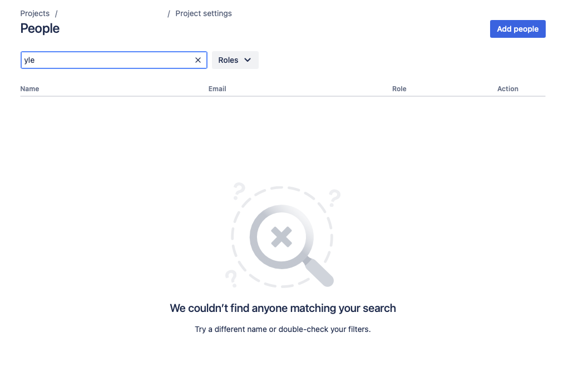Expand the chevron arrow beside Roles
This screenshot has height=367, width=588.
[248, 60]
